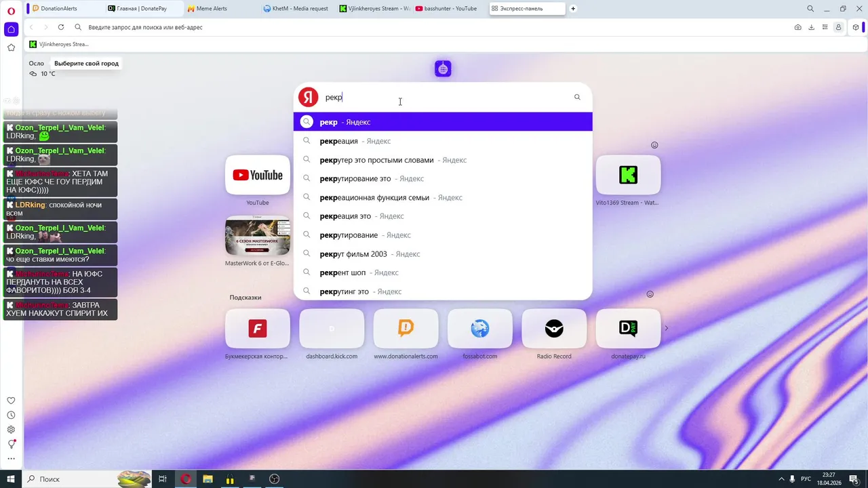Click the Windows taskbar Поиск box
The width and height of the screenshot is (868, 488).
tap(87, 479)
